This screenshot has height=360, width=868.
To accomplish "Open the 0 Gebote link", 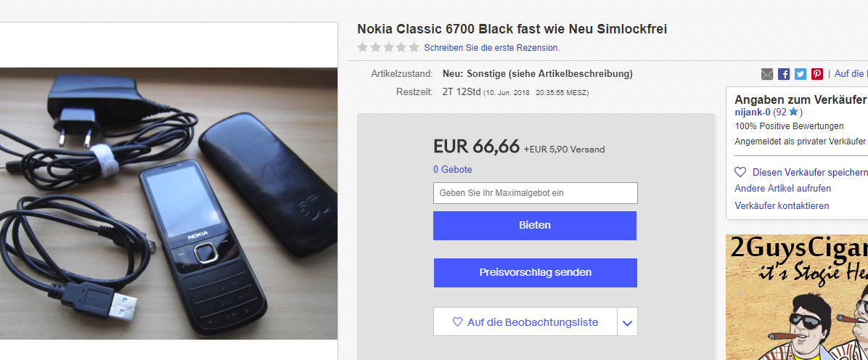I will tap(452, 170).
